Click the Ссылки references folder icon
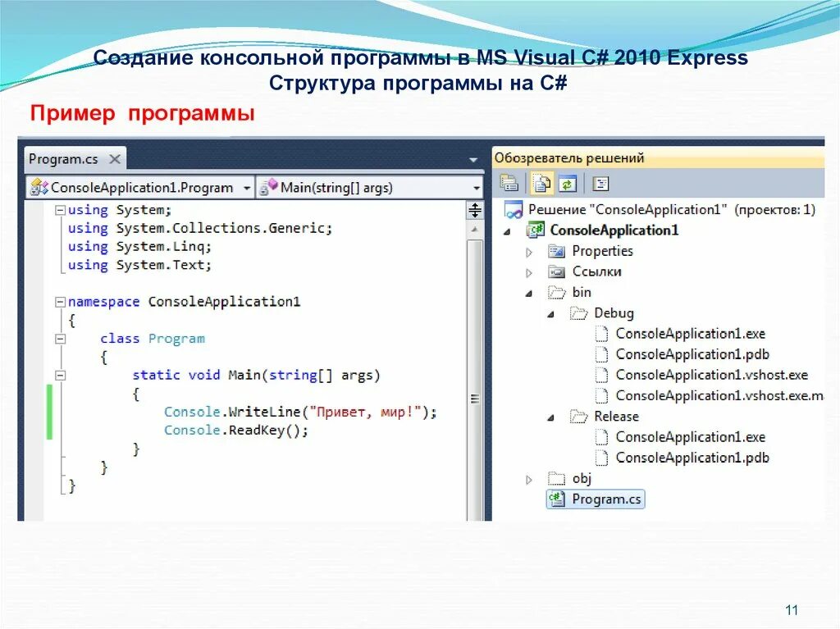Image resolution: width=840 pixels, height=629 pixels. tap(557, 271)
